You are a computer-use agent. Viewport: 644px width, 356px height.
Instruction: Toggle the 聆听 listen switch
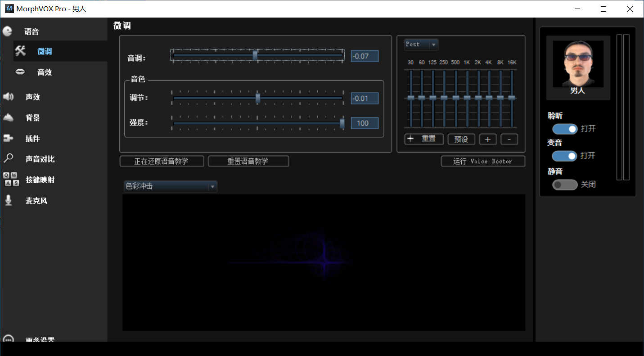[565, 129]
